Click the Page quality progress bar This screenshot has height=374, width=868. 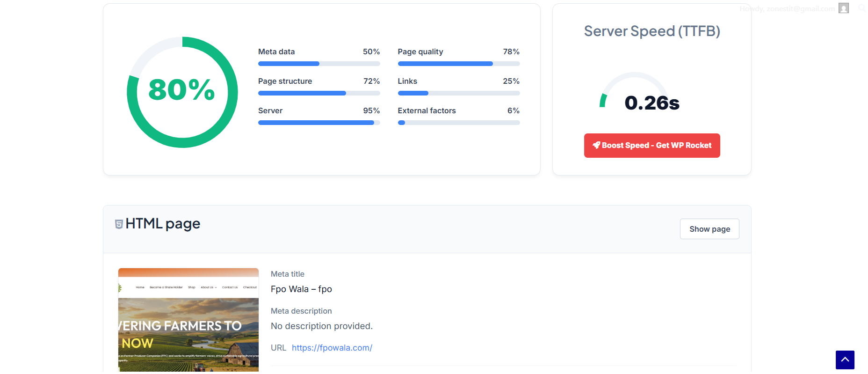coord(458,64)
